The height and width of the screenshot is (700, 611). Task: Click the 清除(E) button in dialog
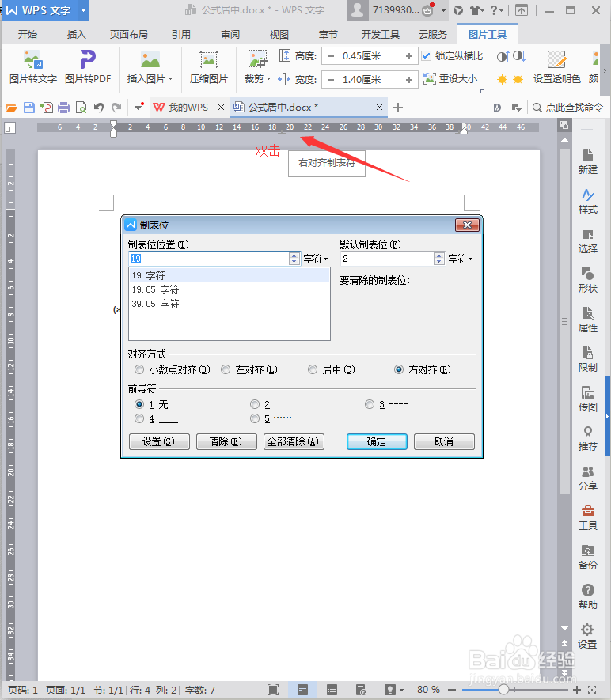coord(226,441)
